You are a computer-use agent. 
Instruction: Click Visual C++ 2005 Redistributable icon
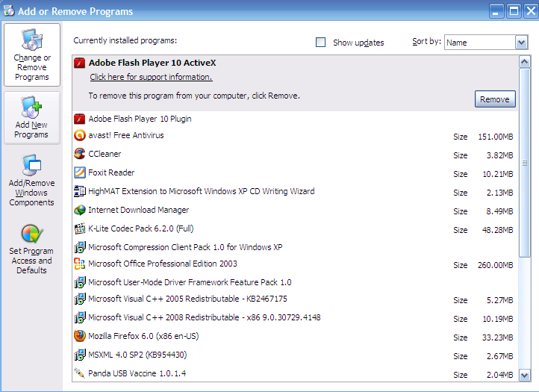79,299
